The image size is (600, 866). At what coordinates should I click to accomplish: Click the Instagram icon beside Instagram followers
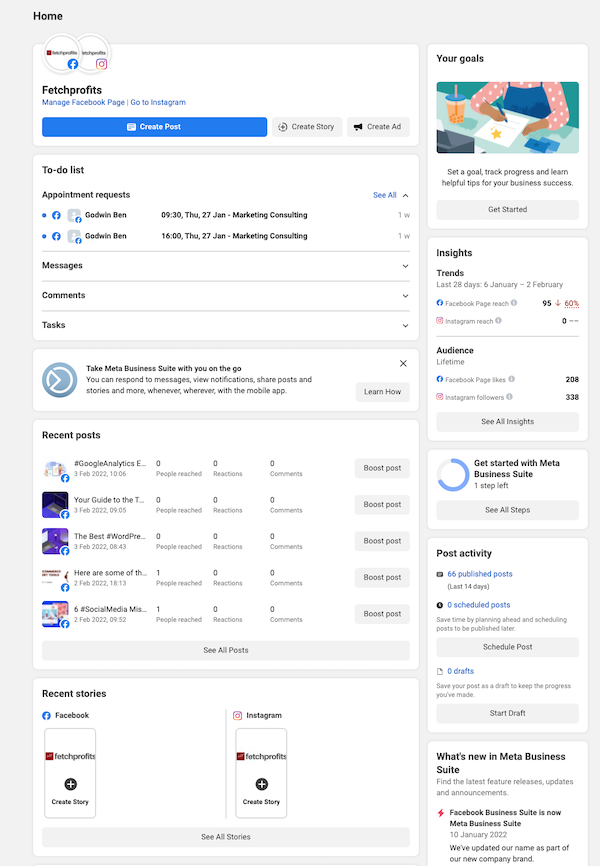point(440,397)
